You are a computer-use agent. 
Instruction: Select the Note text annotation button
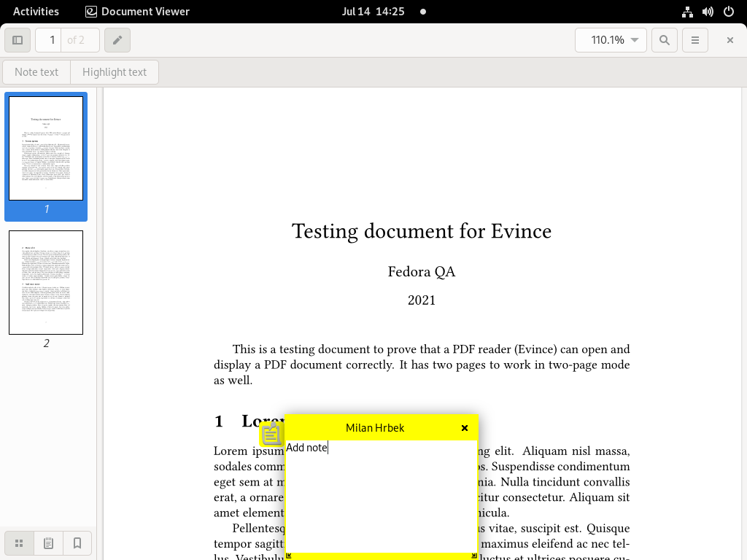[x=36, y=72]
